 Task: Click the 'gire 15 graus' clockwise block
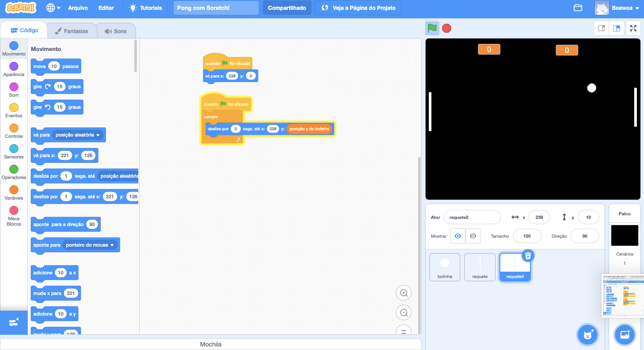click(x=57, y=87)
